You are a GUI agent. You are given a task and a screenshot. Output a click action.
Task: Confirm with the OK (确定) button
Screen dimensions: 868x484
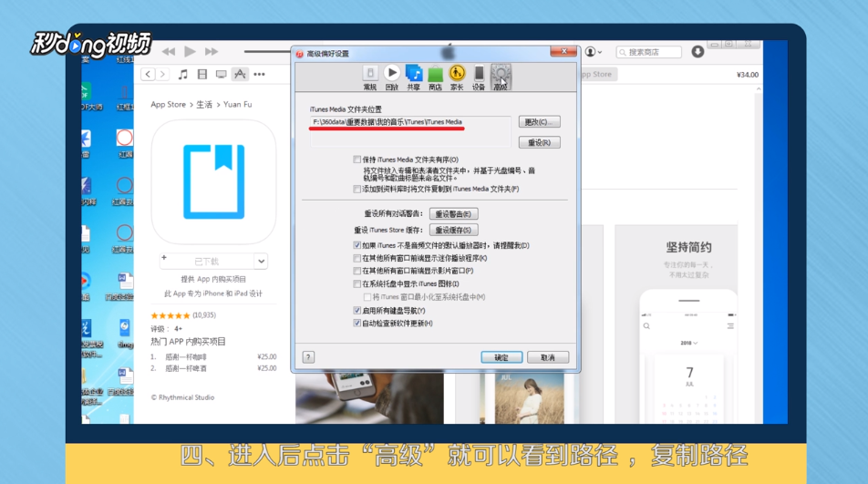tap(501, 357)
